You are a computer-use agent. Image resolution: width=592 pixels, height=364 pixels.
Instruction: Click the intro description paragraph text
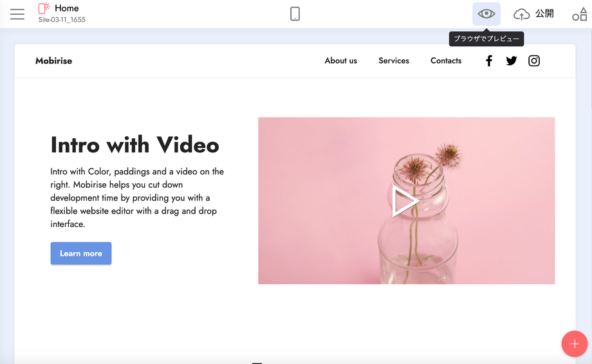point(137,197)
